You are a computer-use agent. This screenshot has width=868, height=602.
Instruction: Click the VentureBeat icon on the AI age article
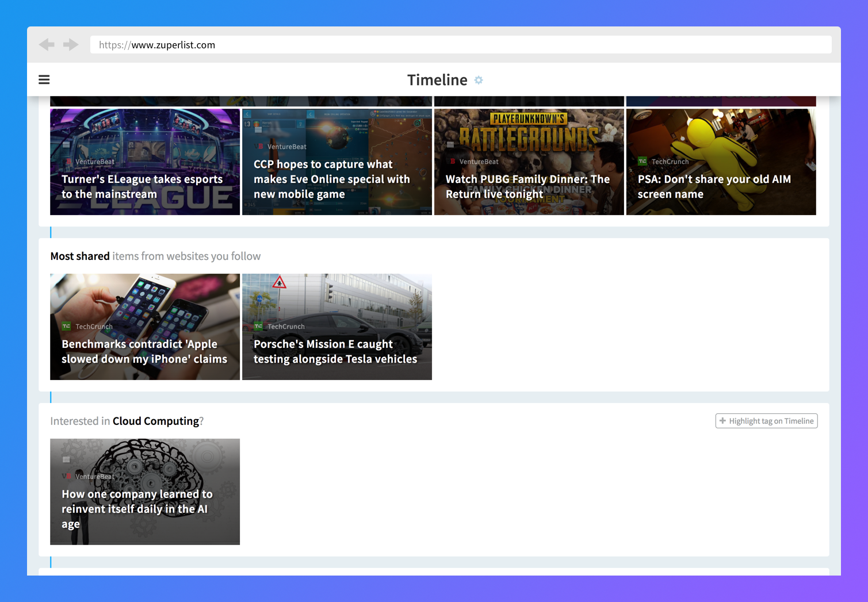67,476
